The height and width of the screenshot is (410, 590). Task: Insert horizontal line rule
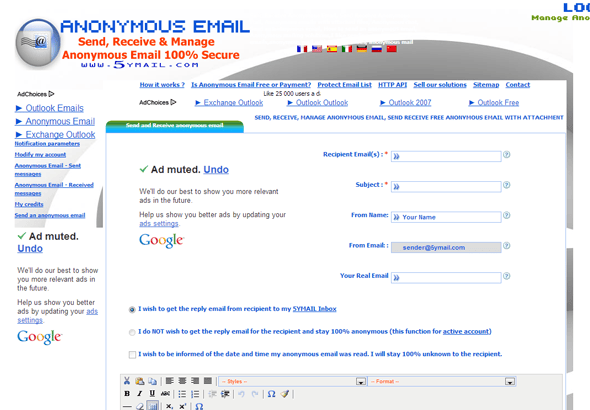[x=127, y=406]
